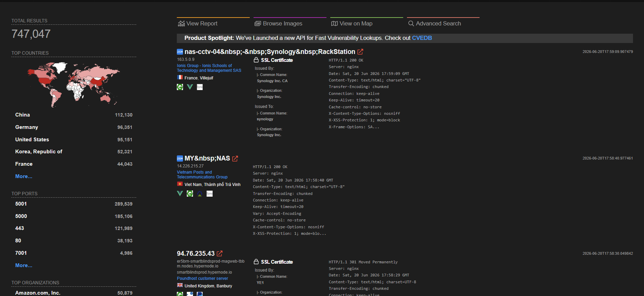Click lock icon beside first SSL Certificate heading
Screen dimensions: 644x296
click(256, 60)
